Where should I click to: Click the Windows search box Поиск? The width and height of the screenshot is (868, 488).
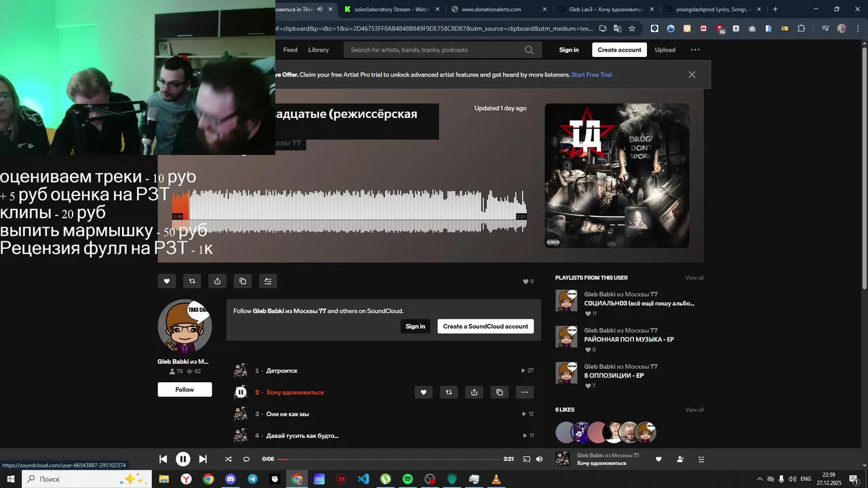(x=87, y=479)
